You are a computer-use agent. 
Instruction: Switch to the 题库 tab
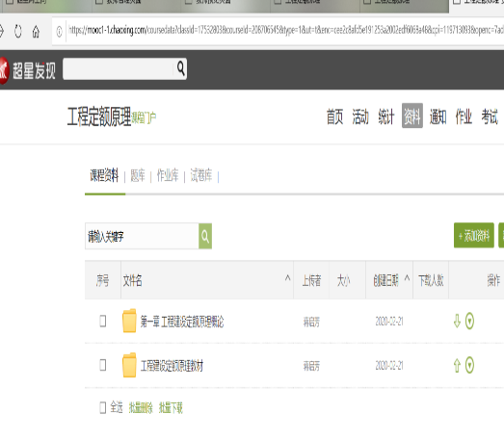point(138,175)
